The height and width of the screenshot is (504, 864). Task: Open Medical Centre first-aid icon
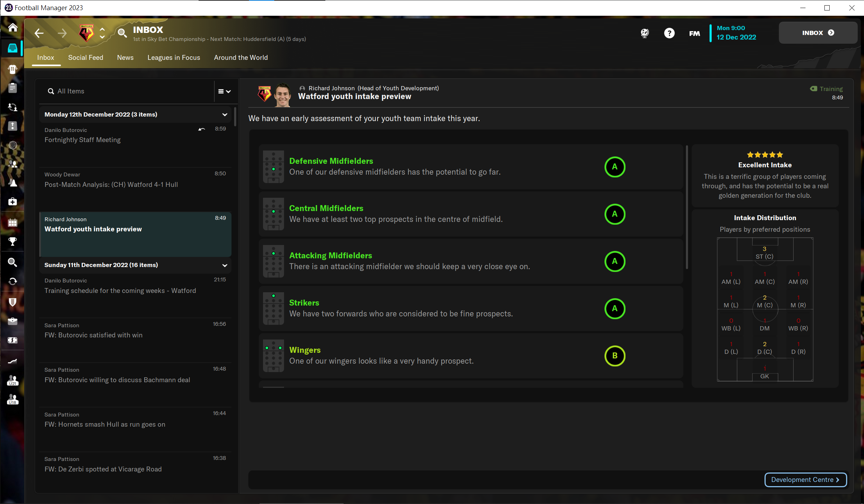tap(13, 202)
